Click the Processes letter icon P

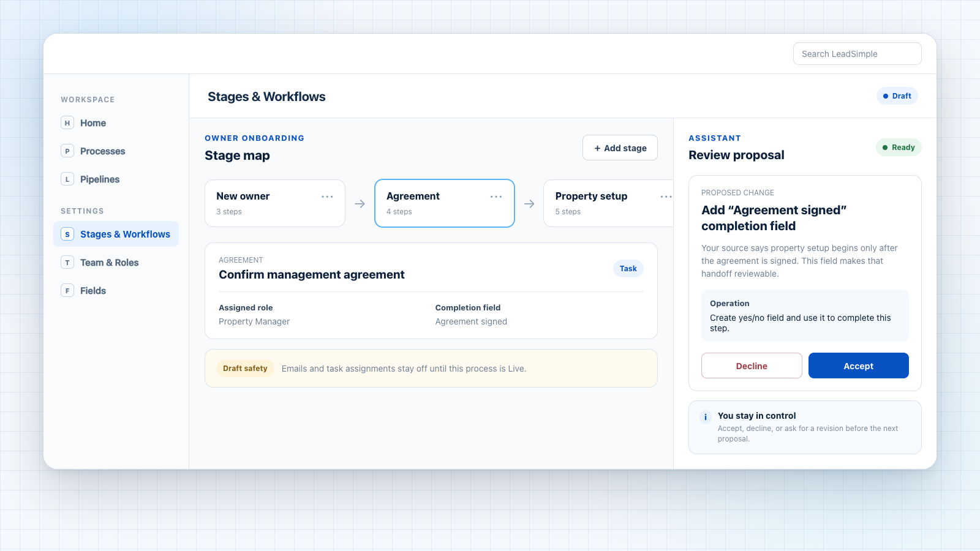pyautogui.click(x=67, y=151)
